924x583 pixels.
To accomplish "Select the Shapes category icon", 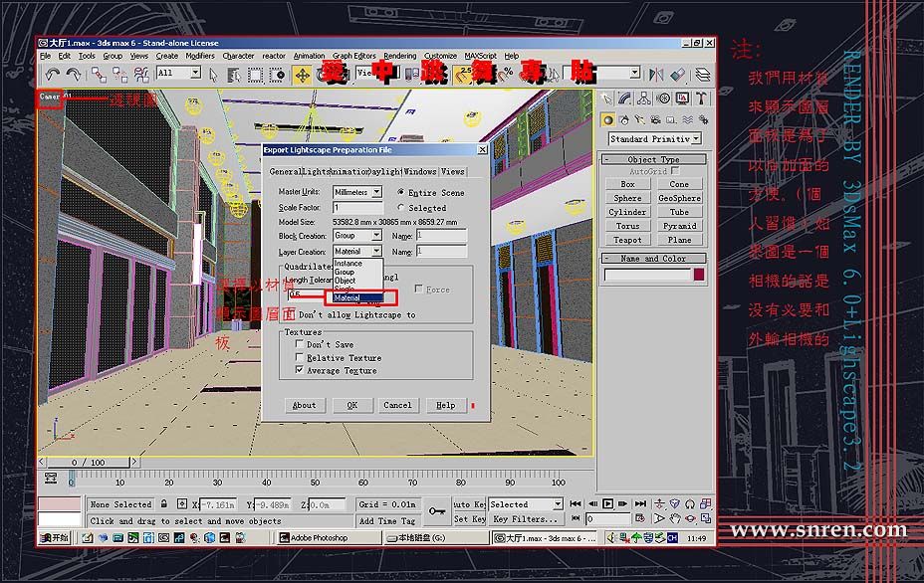I will click(624, 120).
